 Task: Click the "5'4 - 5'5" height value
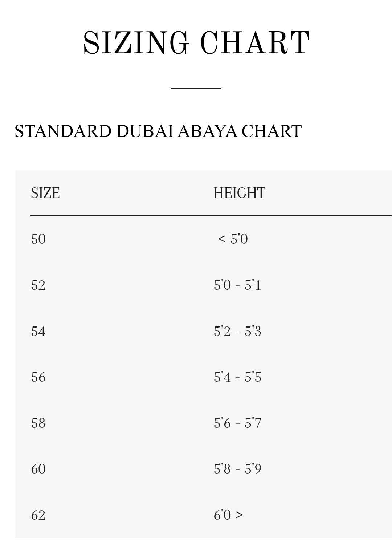237,377
